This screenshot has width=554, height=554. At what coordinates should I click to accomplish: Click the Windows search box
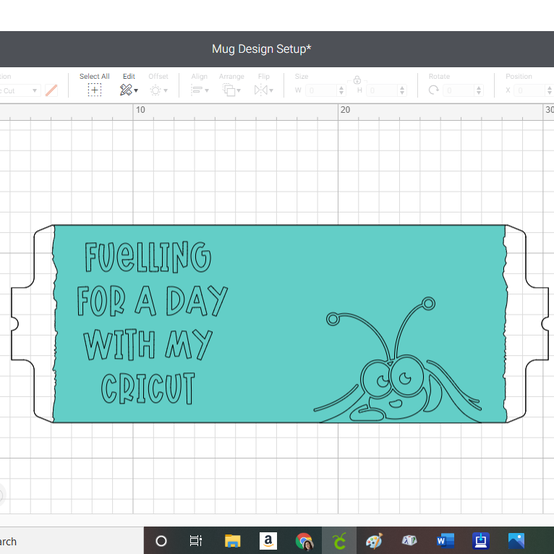(x=71, y=541)
